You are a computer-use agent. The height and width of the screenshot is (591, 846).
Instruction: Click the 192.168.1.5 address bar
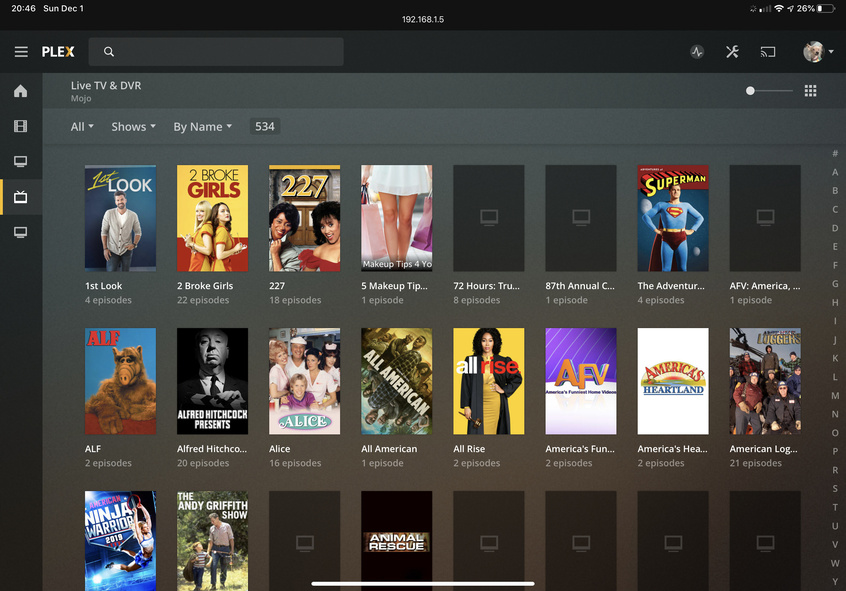click(423, 19)
